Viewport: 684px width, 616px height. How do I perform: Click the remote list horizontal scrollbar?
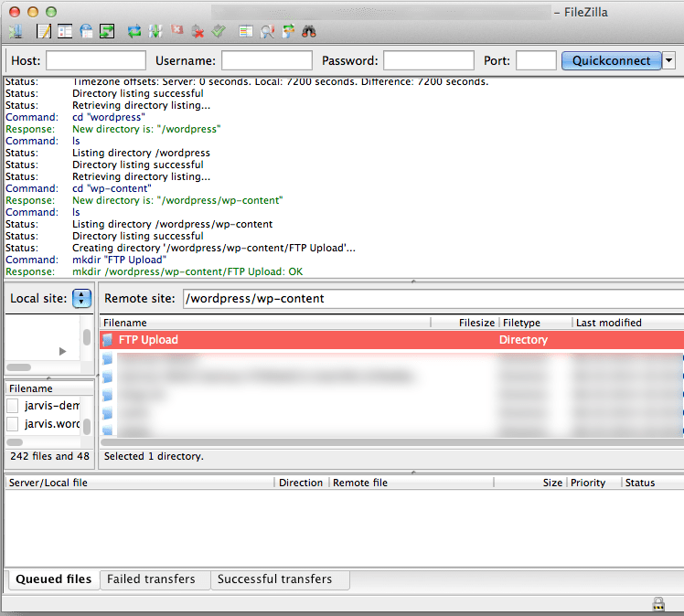point(391,442)
